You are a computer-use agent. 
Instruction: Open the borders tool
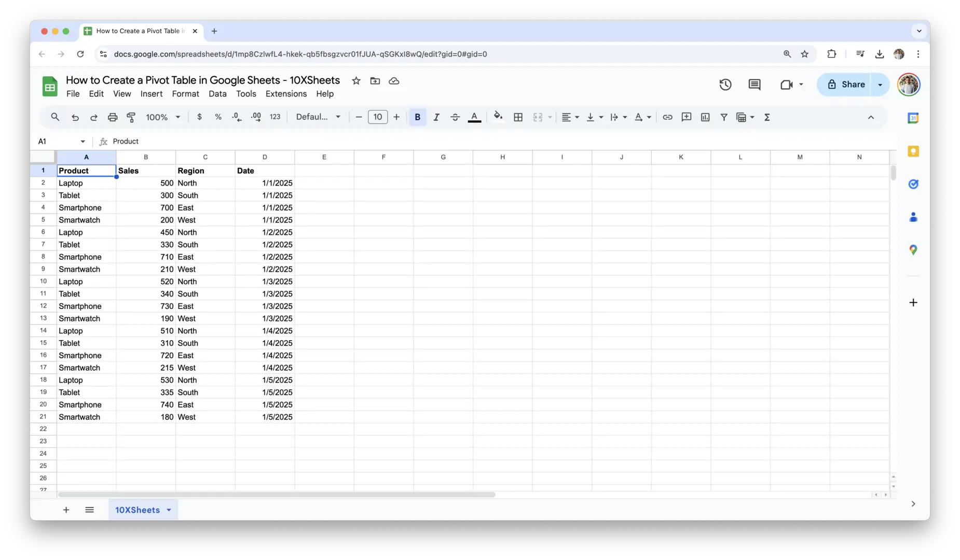517,117
